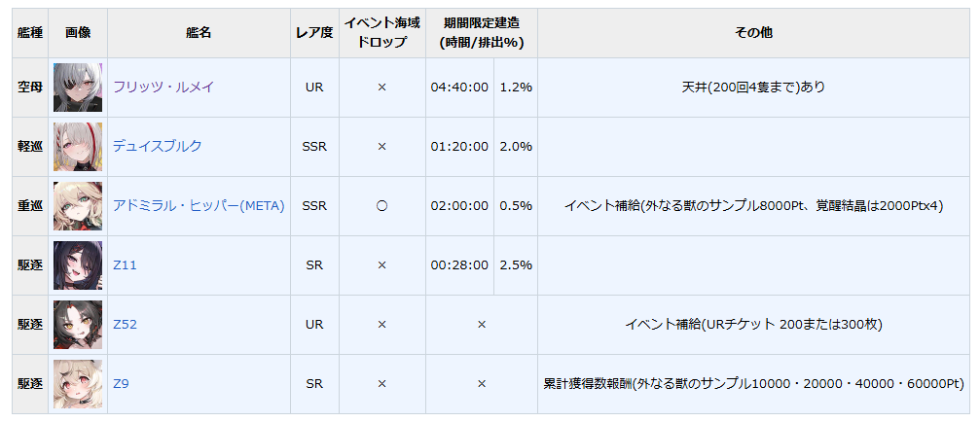This screenshot has height=422, width=980.
Task: Click the Z9 character portrait
Action: 78,384
